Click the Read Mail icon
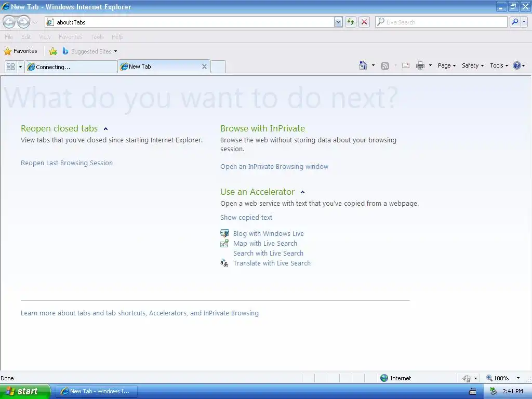The image size is (532, 399). pos(406,65)
